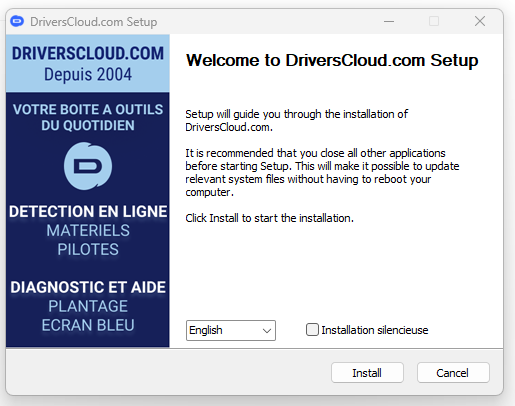Click the 'PLANTAGE' text in sidebar
Image resolution: width=515 pixels, height=406 pixels.
pos(88,306)
